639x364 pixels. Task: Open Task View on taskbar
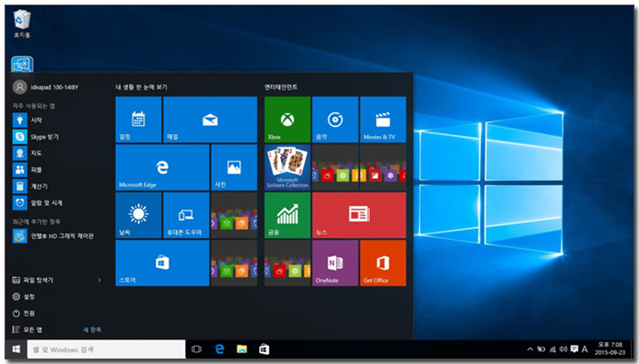pyautogui.click(x=196, y=349)
